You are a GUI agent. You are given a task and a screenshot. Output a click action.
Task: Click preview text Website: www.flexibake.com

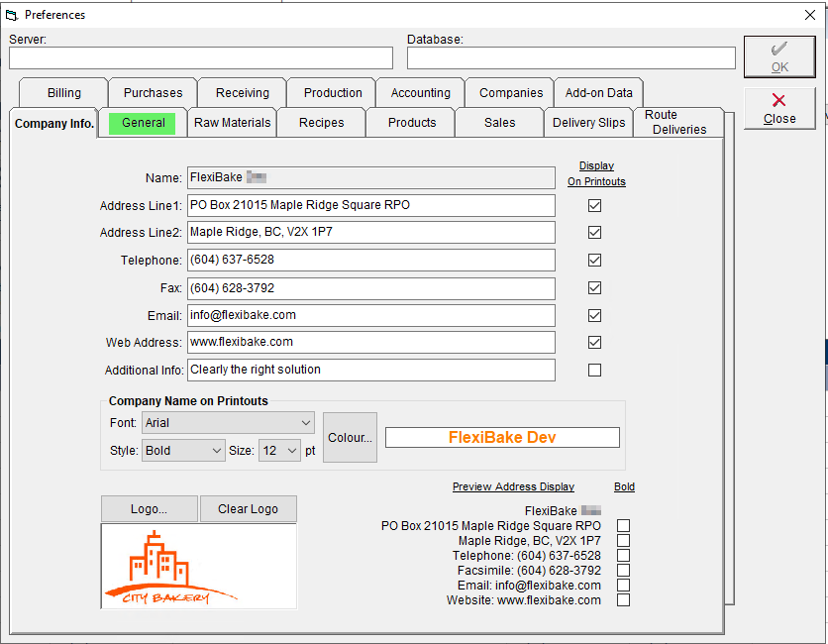(x=523, y=600)
